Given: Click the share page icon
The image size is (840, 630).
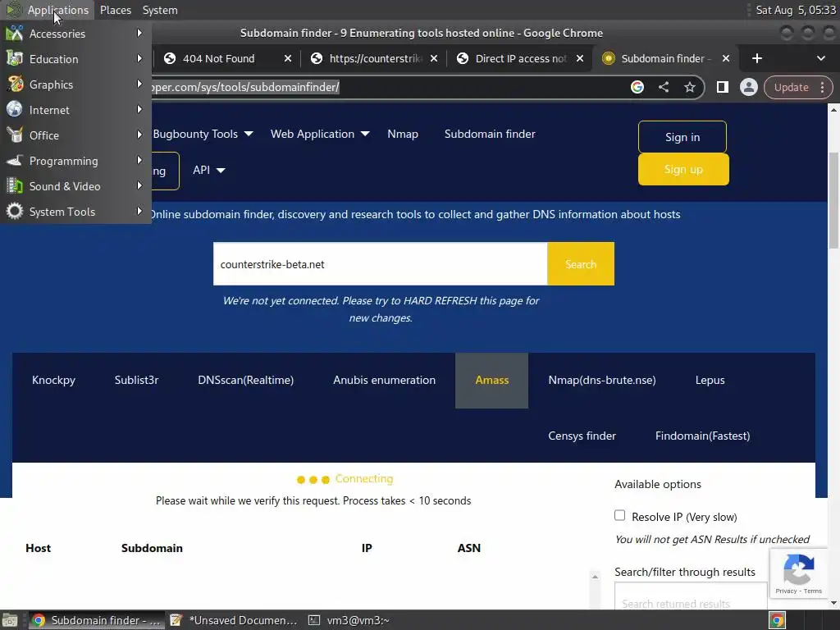Looking at the screenshot, I should [x=663, y=87].
